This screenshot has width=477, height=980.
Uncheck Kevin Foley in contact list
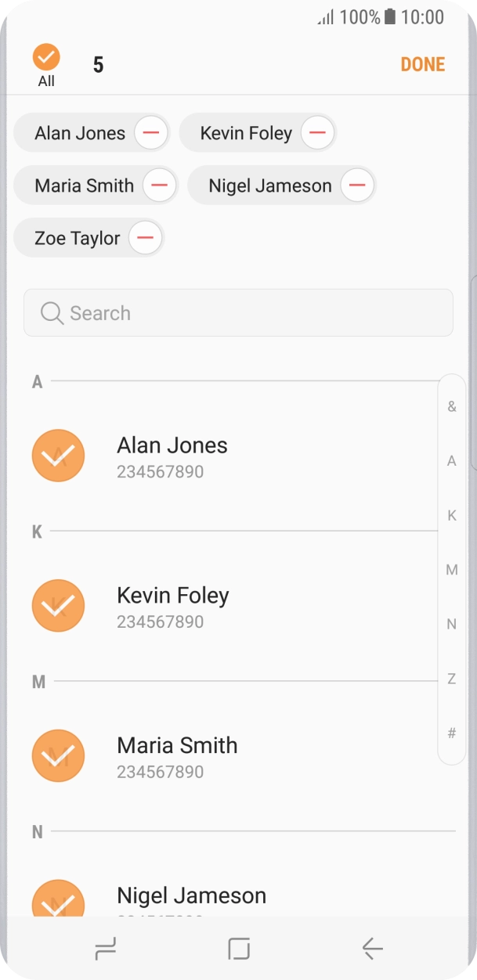tap(59, 606)
